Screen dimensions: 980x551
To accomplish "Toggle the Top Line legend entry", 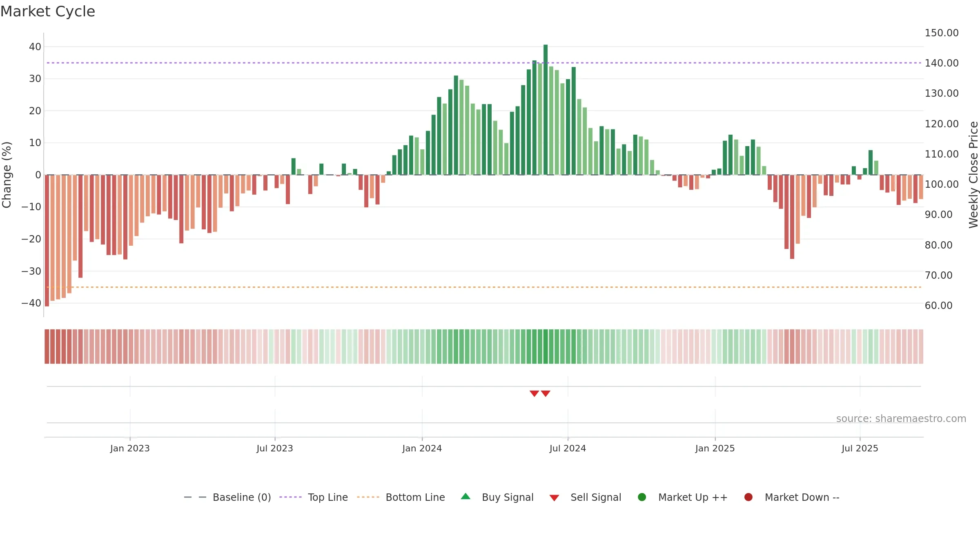I will point(314,497).
